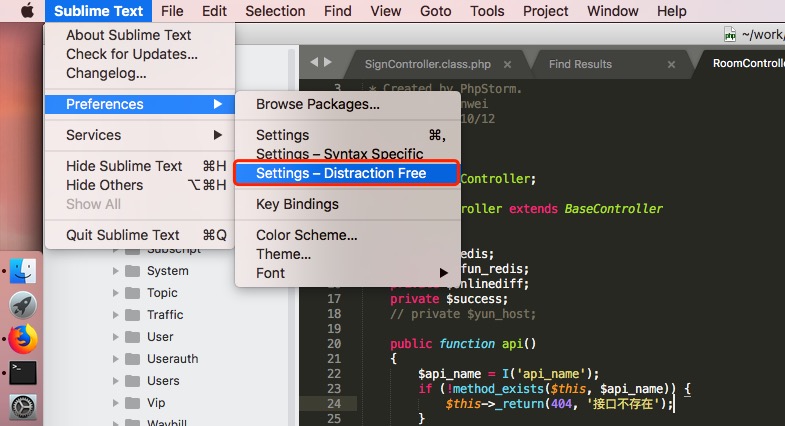785x426 pixels.
Task: Open Settings with ⌘, shortcut entry
Action: pyautogui.click(x=348, y=135)
